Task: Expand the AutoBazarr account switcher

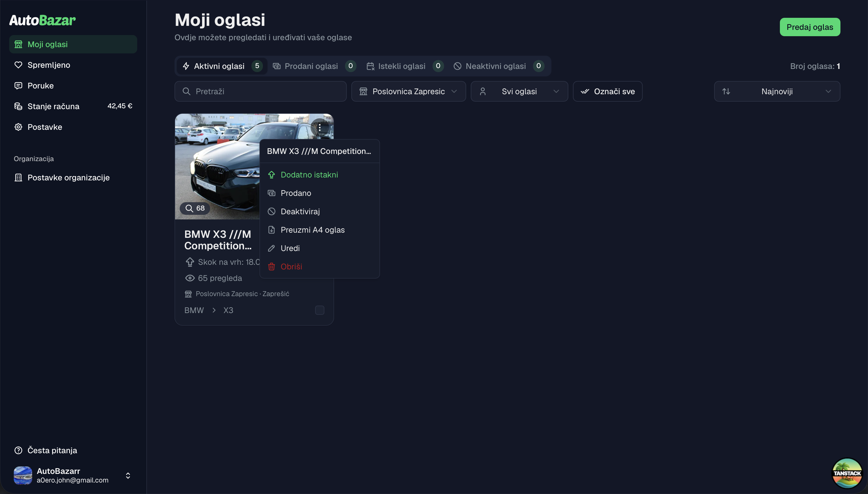Action: pos(128,475)
